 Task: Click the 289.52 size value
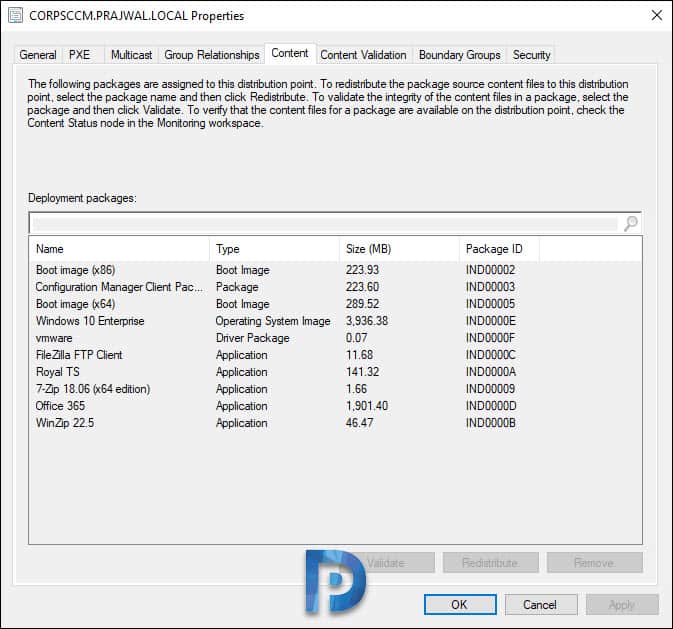[363, 304]
